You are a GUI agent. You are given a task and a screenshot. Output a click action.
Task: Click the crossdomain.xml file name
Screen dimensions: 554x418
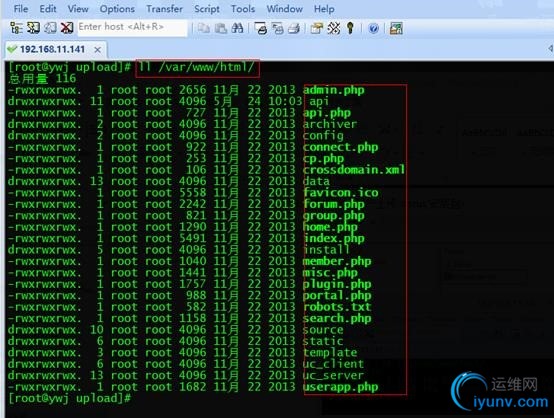click(x=354, y=170)
